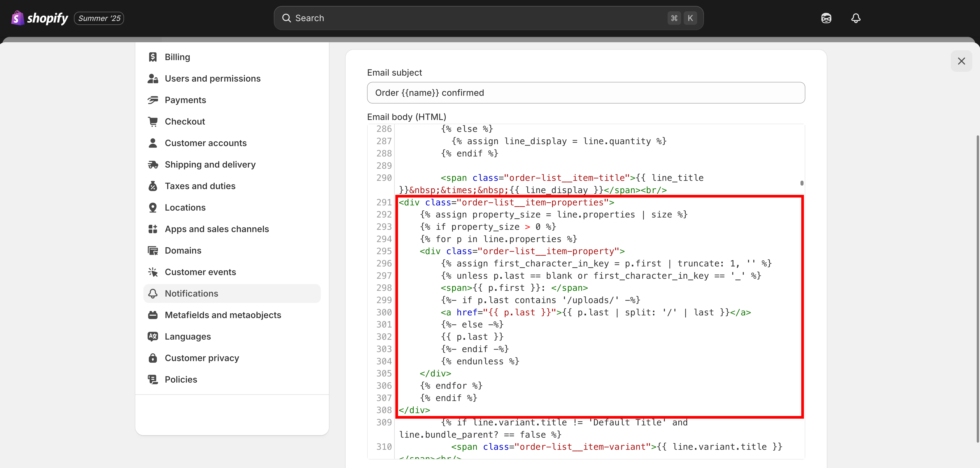Click the Apps and sales channels icon

tap(153, 229)
